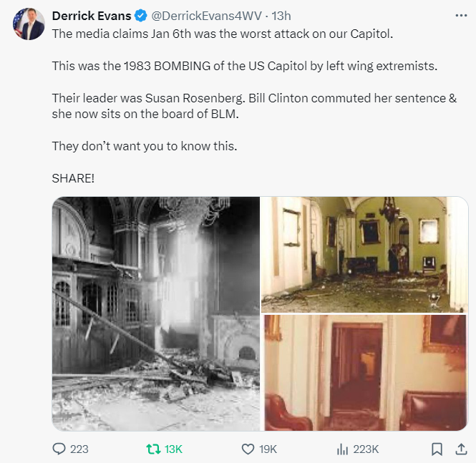Image resolution: width=476 pixels, height=463 pixels.
Task: Open view analytics bar chart icon
Action: coord(342,449)
